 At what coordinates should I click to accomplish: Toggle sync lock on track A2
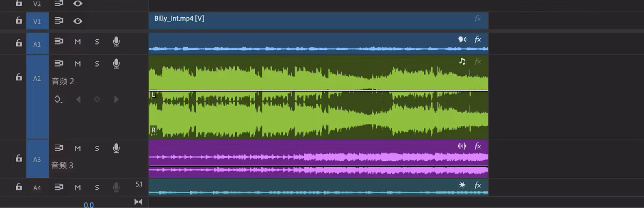(x=59, y=64)
